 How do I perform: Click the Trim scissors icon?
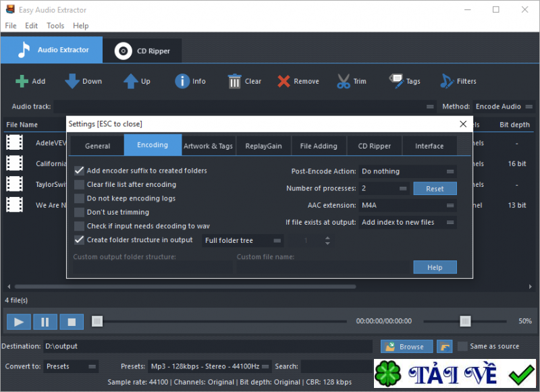click(344, 82)
